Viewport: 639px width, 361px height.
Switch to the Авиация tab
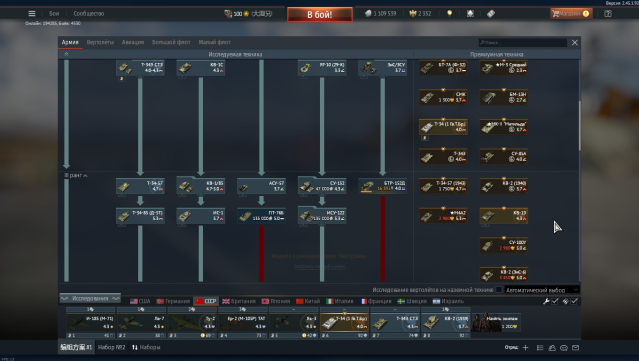click(x=133, y=42)
